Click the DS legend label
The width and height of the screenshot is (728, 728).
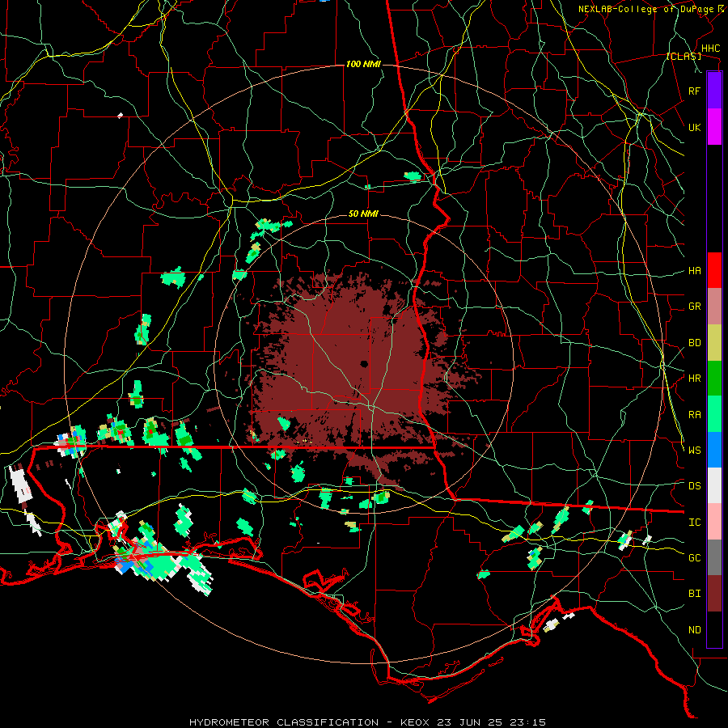[x=694, y=486]
